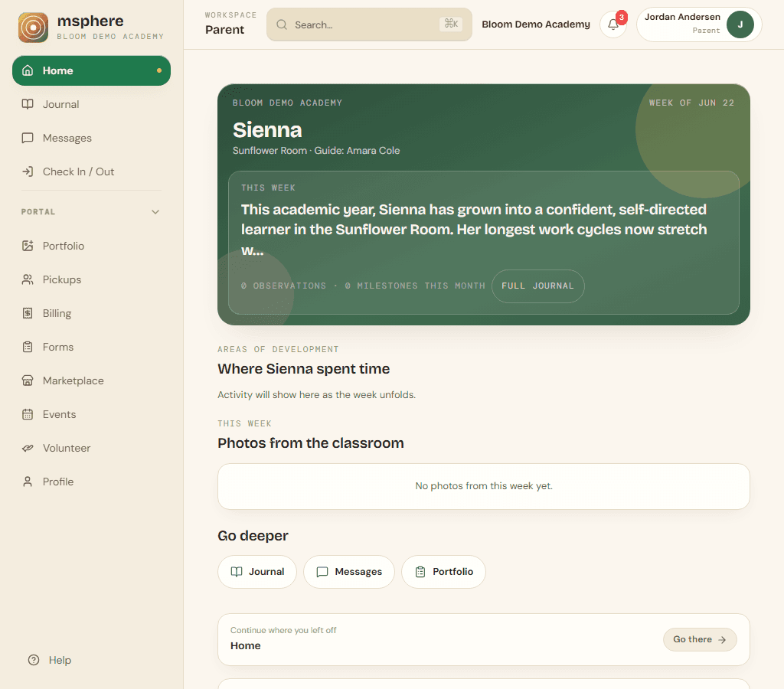Click the Journal book icon in sidebar
The width and height of the screenshot is (784, 689).
(28, 104)
